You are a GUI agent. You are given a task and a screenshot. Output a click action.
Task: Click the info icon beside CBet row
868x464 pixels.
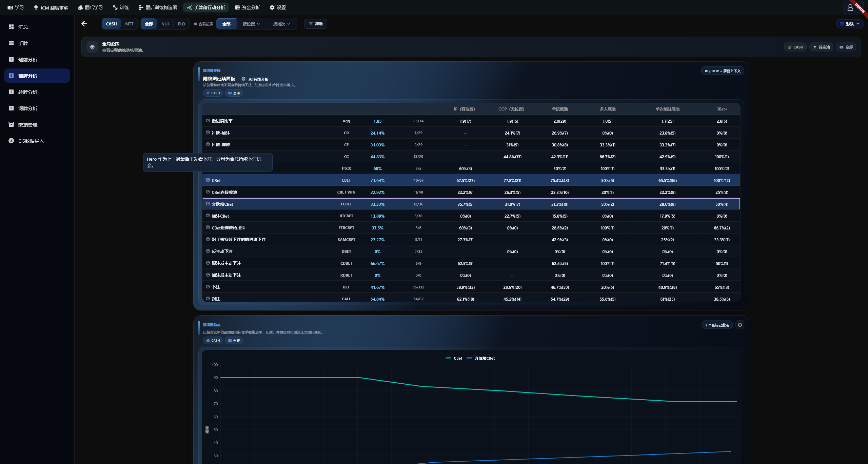(208, 180)
